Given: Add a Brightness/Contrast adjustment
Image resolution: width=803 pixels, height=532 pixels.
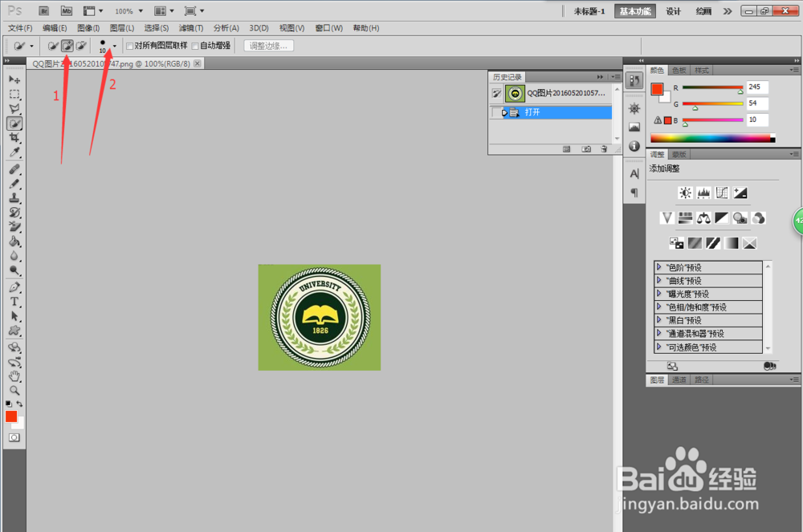Looking at the screenshot, I should 685,193.
